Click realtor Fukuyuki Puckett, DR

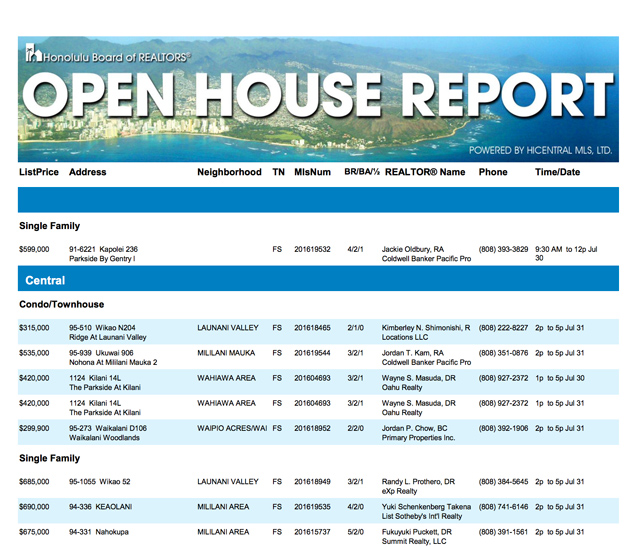point(417,532)
